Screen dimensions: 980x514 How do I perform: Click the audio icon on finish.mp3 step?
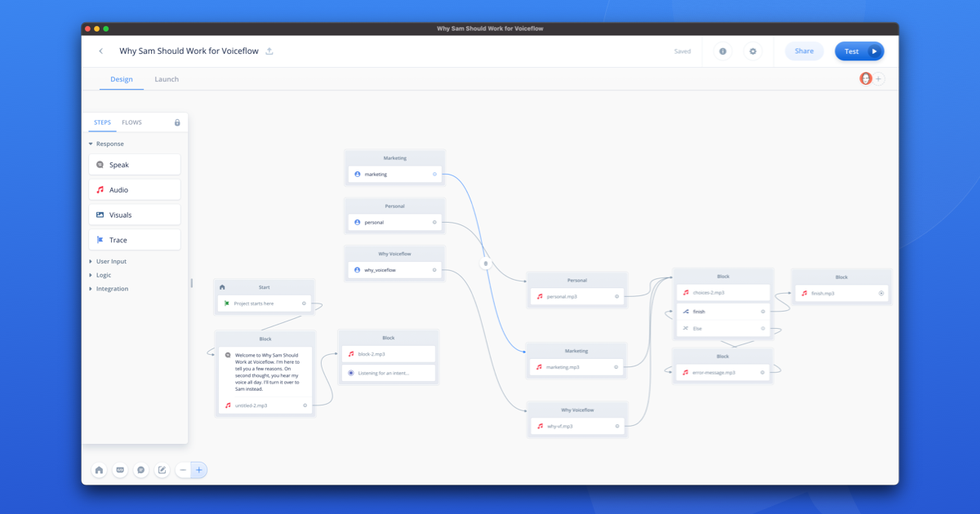click(804, 293)
